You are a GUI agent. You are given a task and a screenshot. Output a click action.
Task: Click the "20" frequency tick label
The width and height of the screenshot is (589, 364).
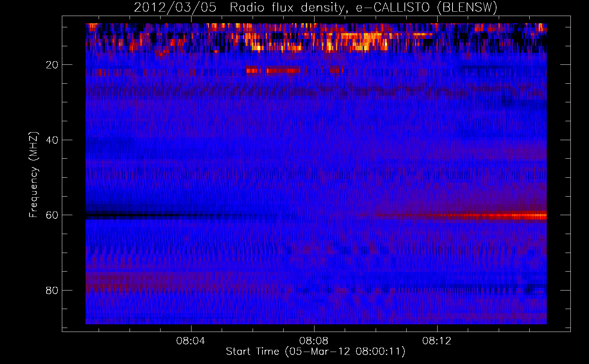point(52,65)
